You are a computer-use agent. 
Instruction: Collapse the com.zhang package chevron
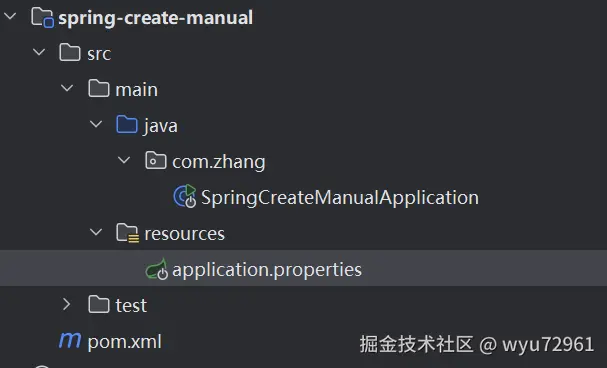[x=124, y=160]
